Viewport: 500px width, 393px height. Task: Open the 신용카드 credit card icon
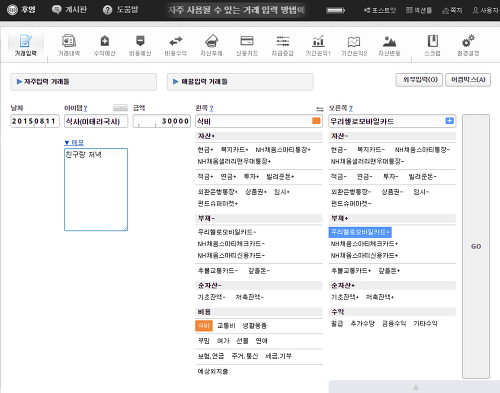click(x=247, y=45)
